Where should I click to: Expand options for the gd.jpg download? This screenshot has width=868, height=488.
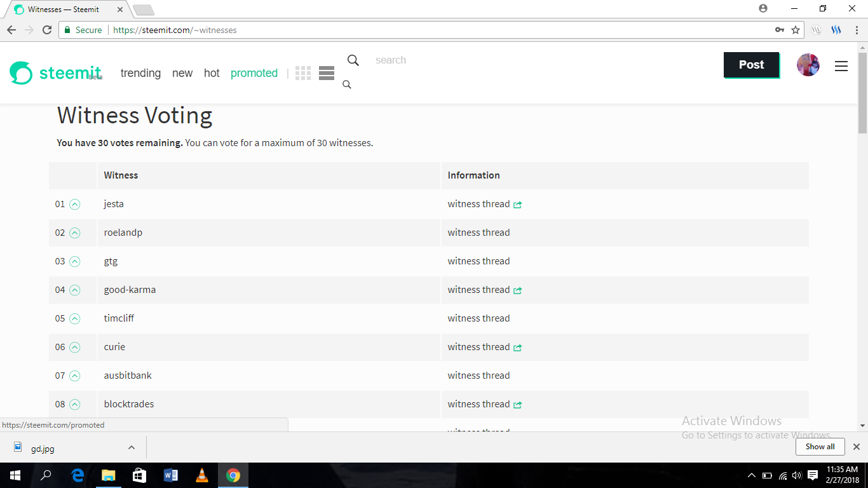132,447
